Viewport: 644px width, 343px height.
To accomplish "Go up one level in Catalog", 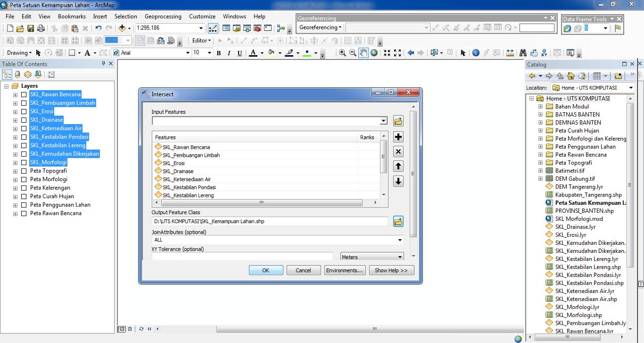I will pyautogui.click(x=560, y=76).
